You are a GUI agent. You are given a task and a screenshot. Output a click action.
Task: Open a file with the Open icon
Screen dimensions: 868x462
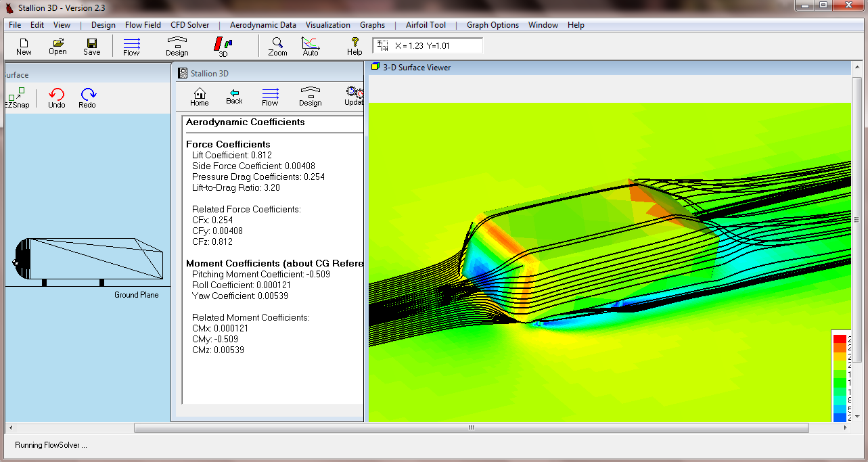58,46
